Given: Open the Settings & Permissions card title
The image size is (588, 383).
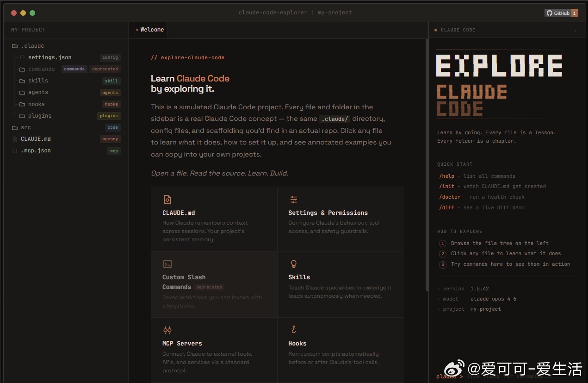Looking at the screenshot, I should (328, 213).
